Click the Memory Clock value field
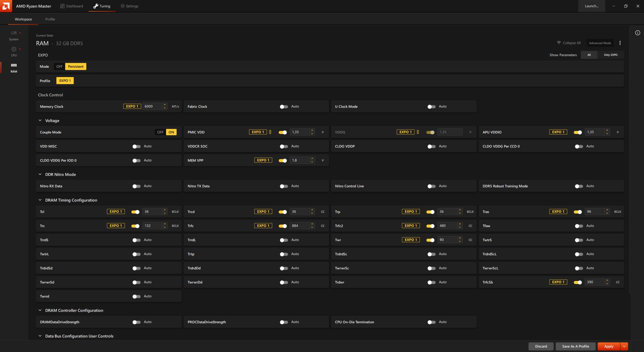Screen dimensions: 644x352 pyautogui.click(x=152, y=106)
